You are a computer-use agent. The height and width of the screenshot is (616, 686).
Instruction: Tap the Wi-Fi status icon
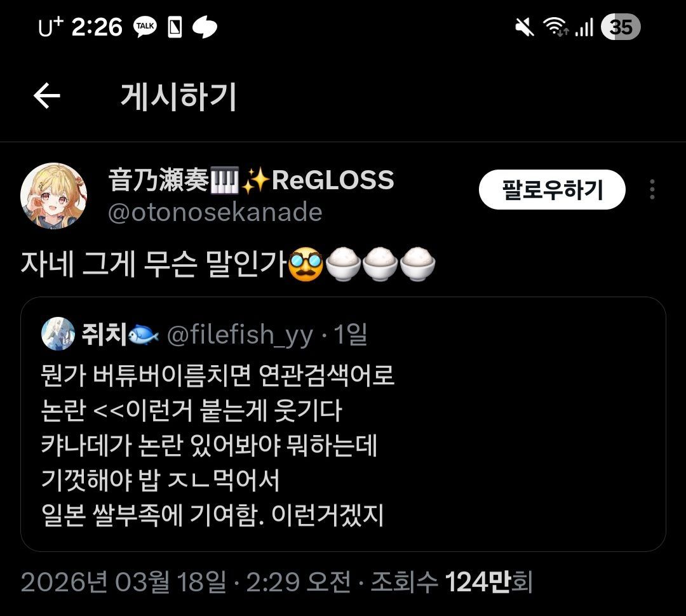(x=556, y=27)
